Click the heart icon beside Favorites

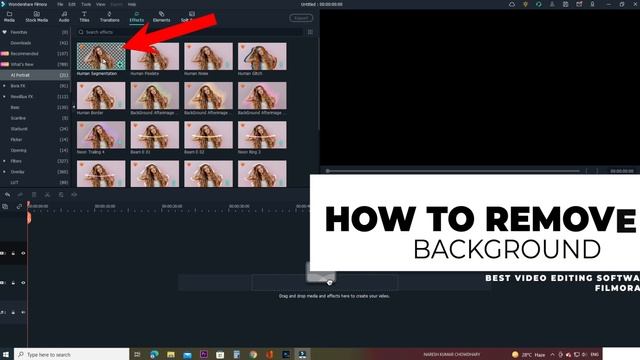pos(4,32)
